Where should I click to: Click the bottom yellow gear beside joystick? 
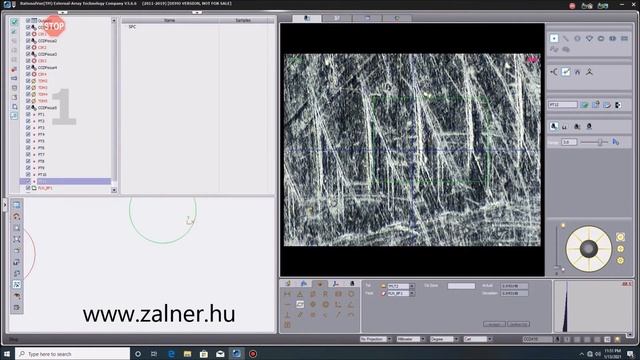pos(620,260)
